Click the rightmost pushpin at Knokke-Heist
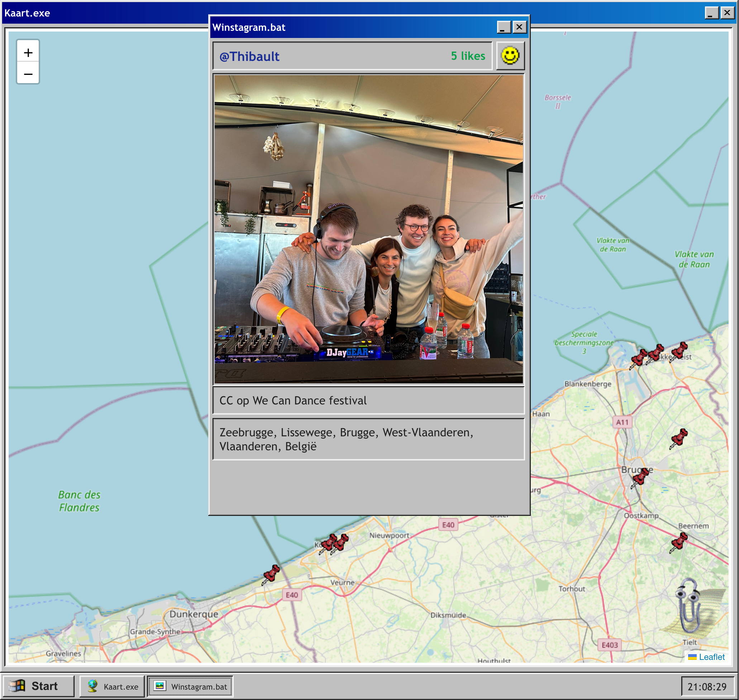This screenshot has height=700, width=739. pyautogui.click(x=679, y=351)
